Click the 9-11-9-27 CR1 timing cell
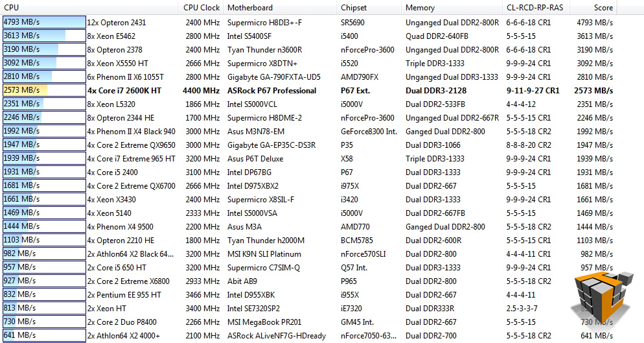644x343 pixels. 533,91
